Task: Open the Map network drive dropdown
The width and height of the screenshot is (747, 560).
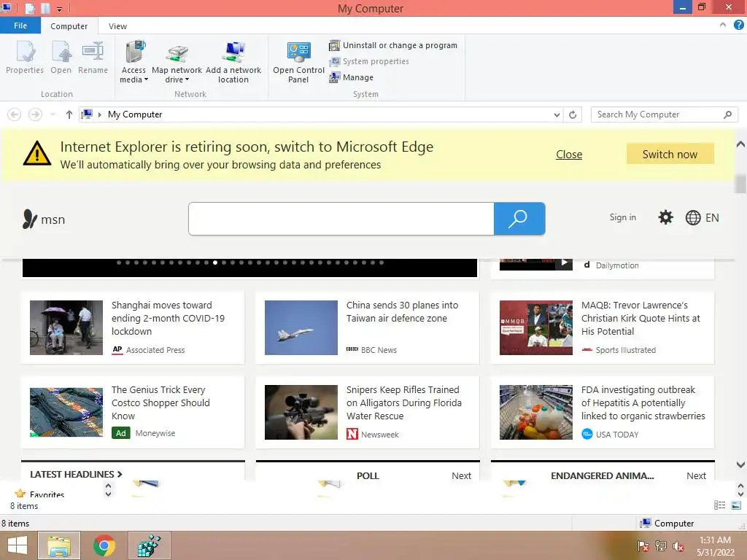Action: [x=177, y=63]
